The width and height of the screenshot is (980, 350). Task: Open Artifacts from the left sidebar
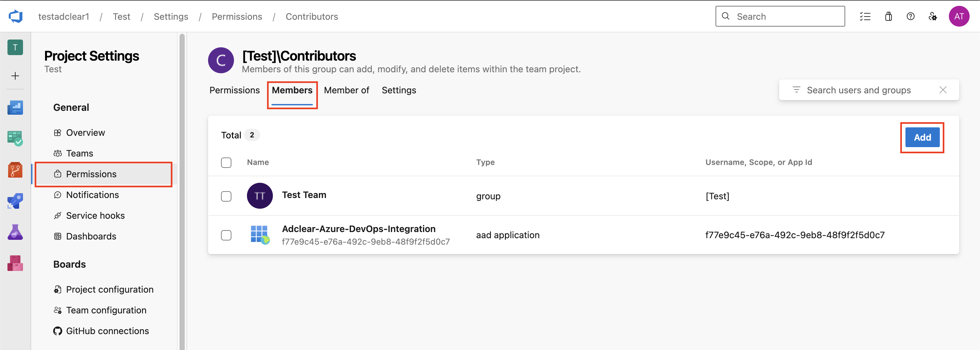tap(15, 263)
